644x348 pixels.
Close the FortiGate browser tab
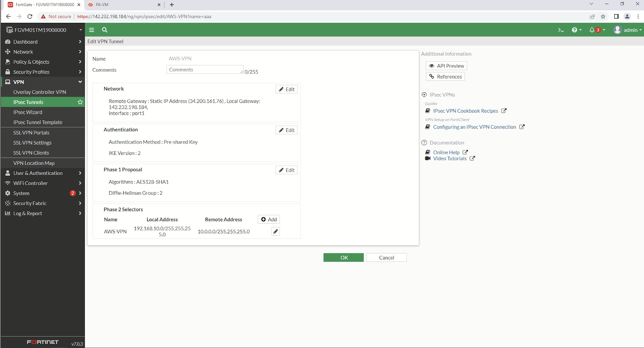coord(79,5)
